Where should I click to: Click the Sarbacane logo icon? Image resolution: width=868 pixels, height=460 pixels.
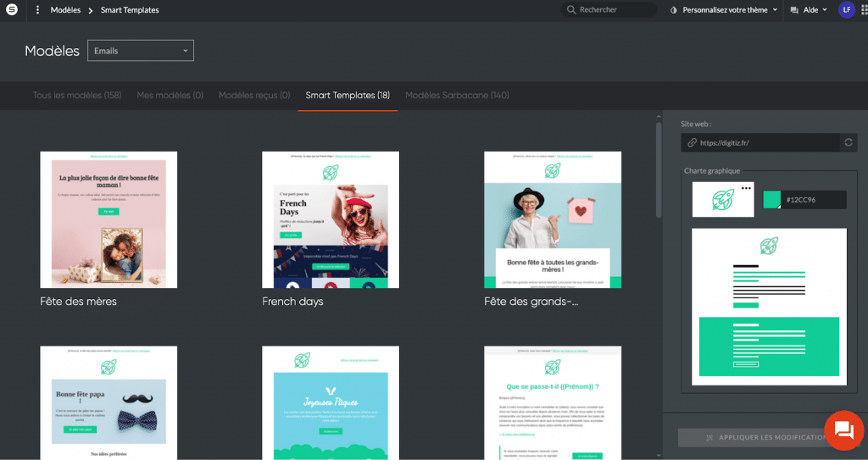[x=12, y=10]
